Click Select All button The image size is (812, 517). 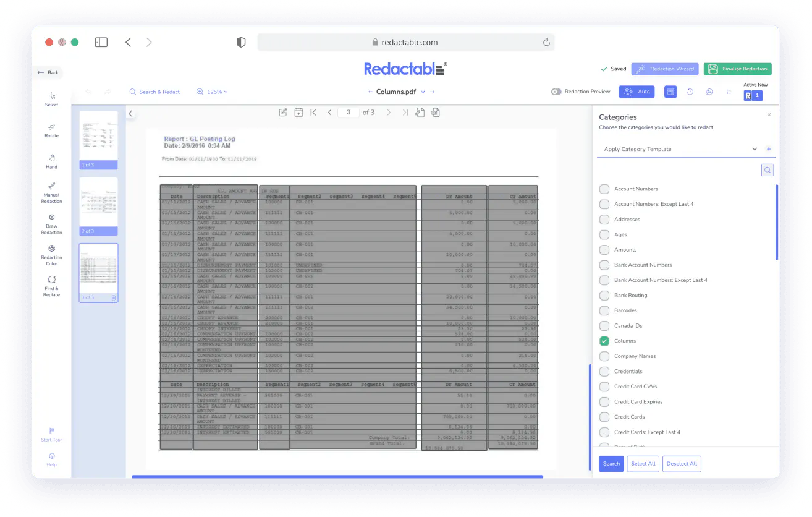pos(643,464)
